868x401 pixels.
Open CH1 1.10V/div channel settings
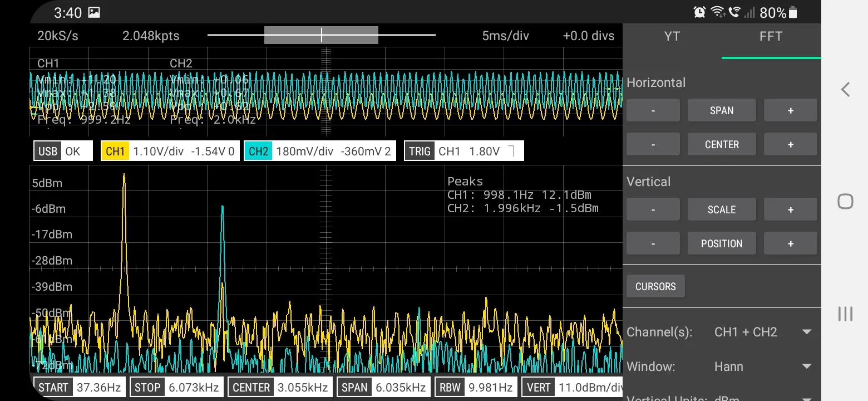[x=170, y=151]
